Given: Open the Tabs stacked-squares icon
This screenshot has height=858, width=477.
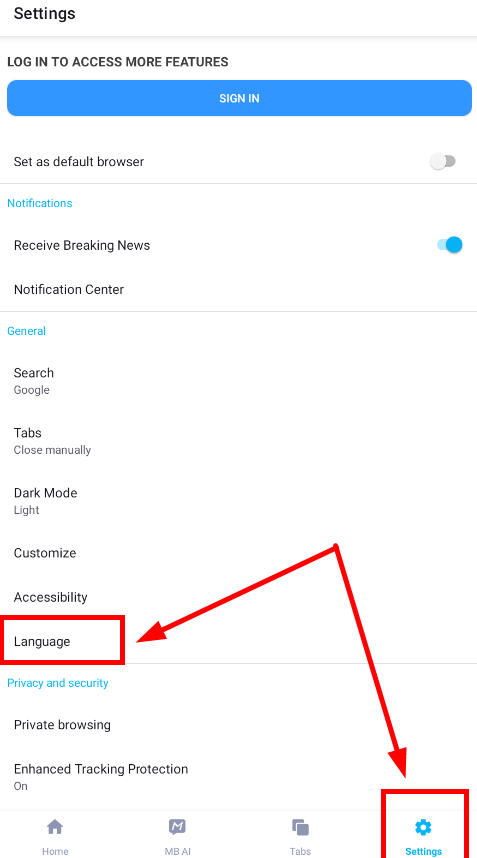Looking at the screenshot, I should [x=300, y=827].
